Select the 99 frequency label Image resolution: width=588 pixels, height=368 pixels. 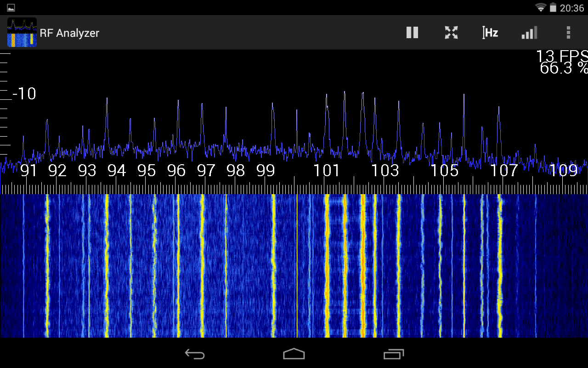click(266, 171)
